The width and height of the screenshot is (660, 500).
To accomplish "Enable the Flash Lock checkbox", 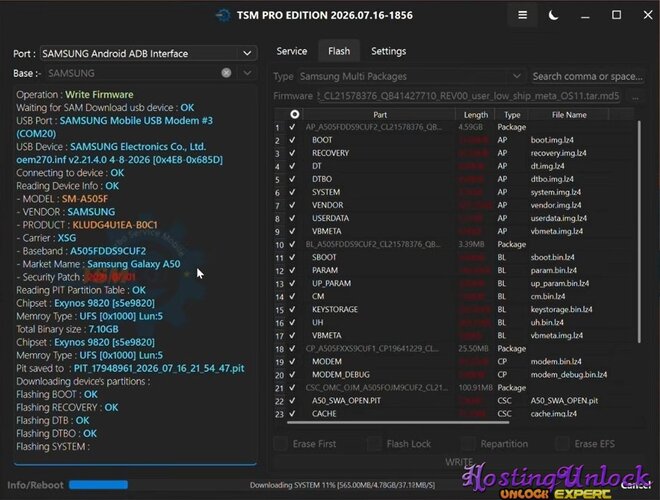I will coord(374,444).
